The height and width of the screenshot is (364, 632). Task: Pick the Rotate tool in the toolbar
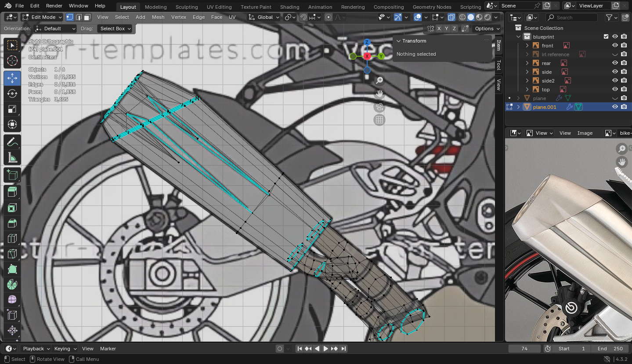tap(12, 94)
